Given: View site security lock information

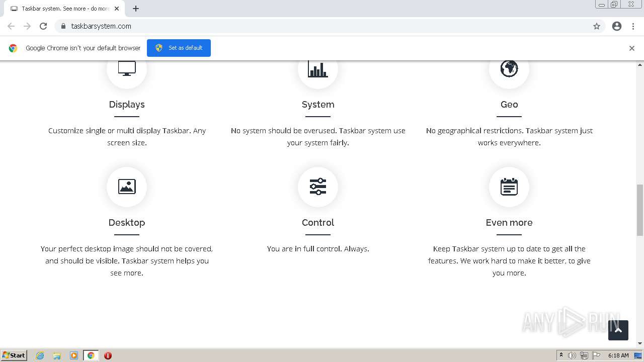Looking at the screenshot, I should (x=63, y=26).
